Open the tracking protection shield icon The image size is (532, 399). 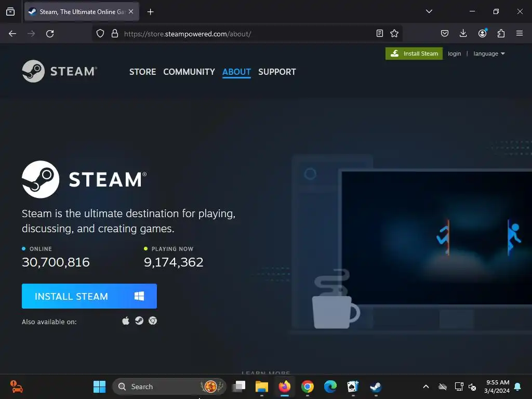tap(100, 34)
